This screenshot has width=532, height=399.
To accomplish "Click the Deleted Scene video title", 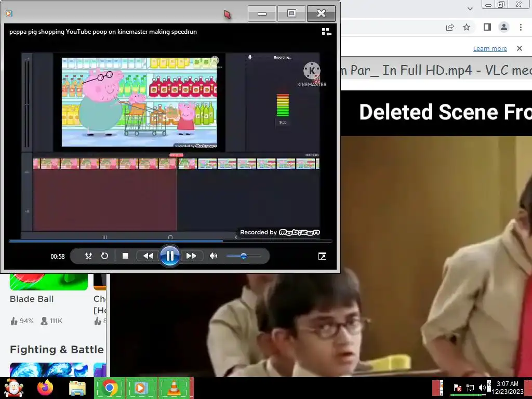I will point(445,112).
